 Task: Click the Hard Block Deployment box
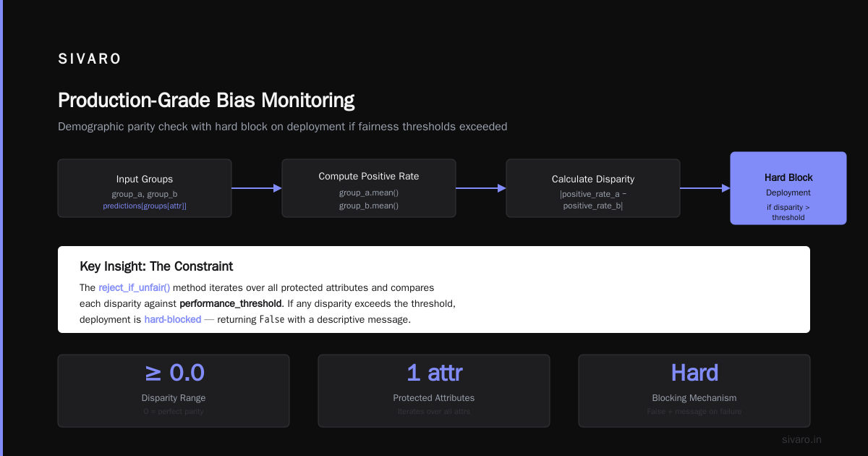coord(788,188)
